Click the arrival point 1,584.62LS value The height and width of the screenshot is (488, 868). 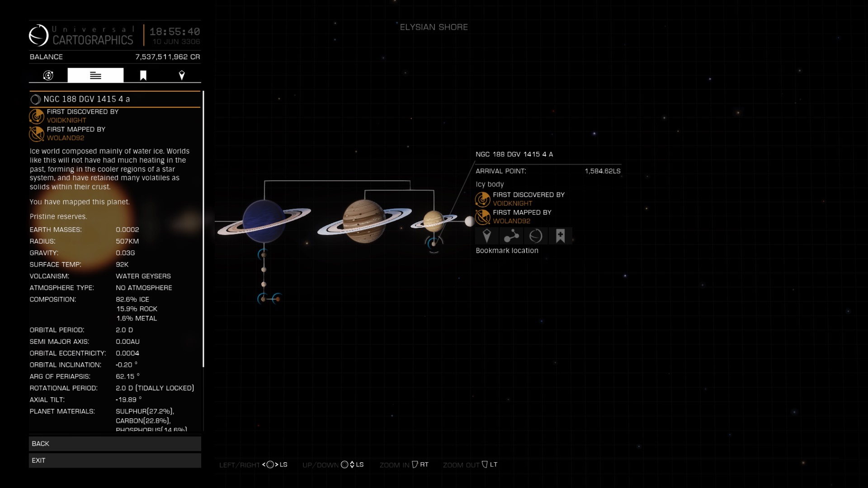603,171
